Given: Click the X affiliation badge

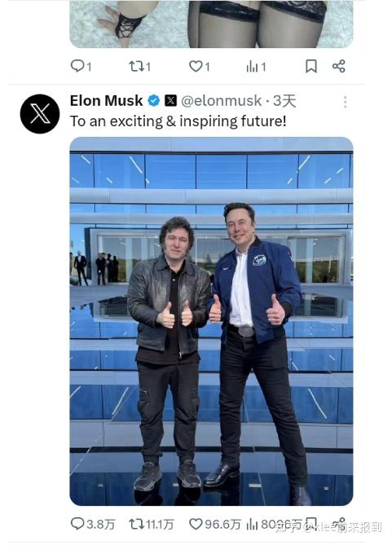Looking at the screenshot, I should (170, 101).
